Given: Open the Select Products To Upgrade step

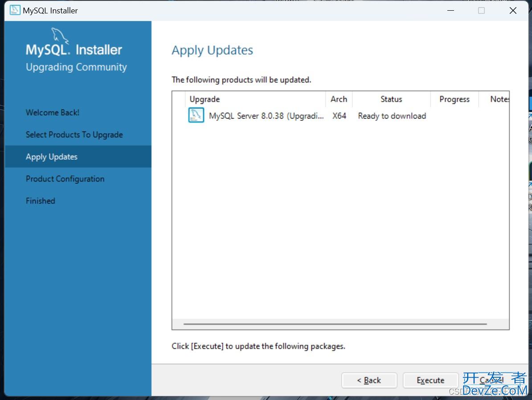Looking at the screenshot, I should click(x=74, y=135).
